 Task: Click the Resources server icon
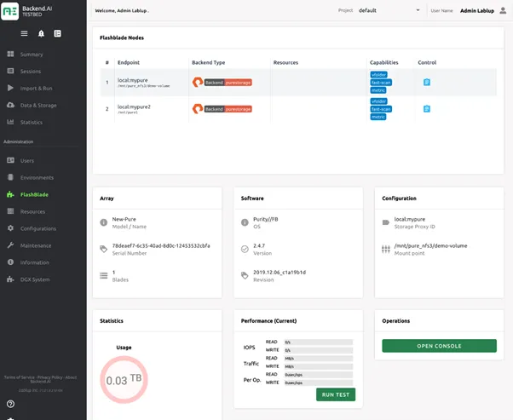coord(10,211)
